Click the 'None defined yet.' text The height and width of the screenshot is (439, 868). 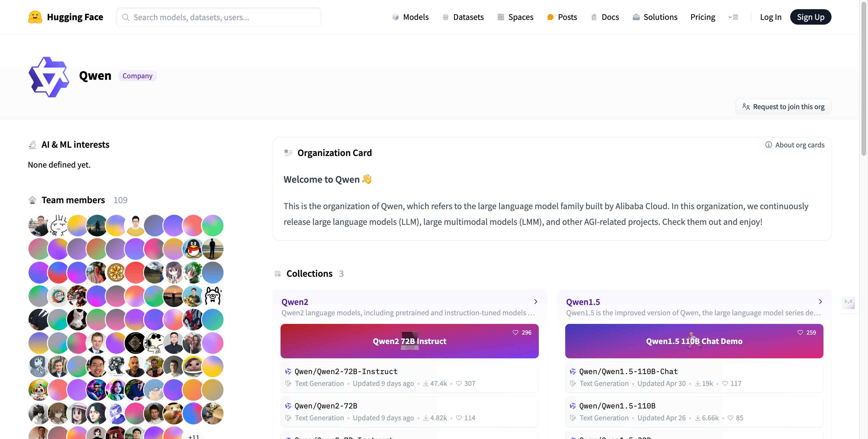click(x=59, y=165)
